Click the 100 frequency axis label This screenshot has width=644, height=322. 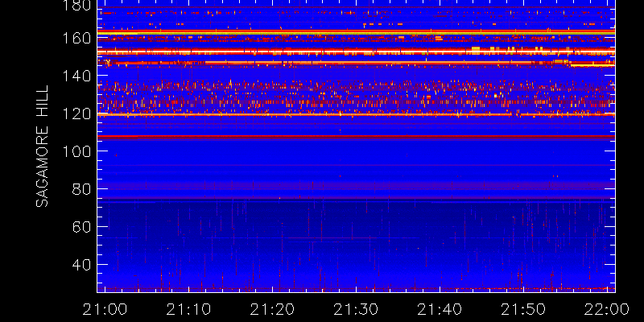click(76, 151)
